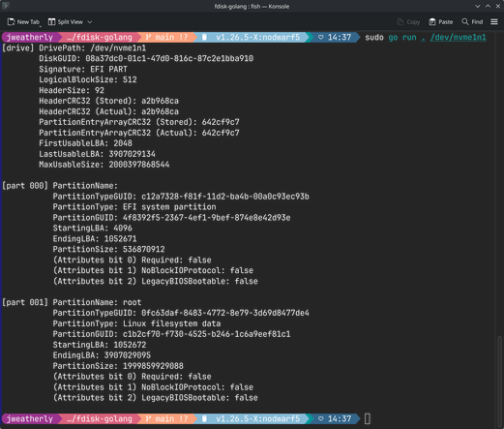This screenshot has width=504, height=429.
Task: Click the LastUsableLBA line
Action: [x=97, y=154]
